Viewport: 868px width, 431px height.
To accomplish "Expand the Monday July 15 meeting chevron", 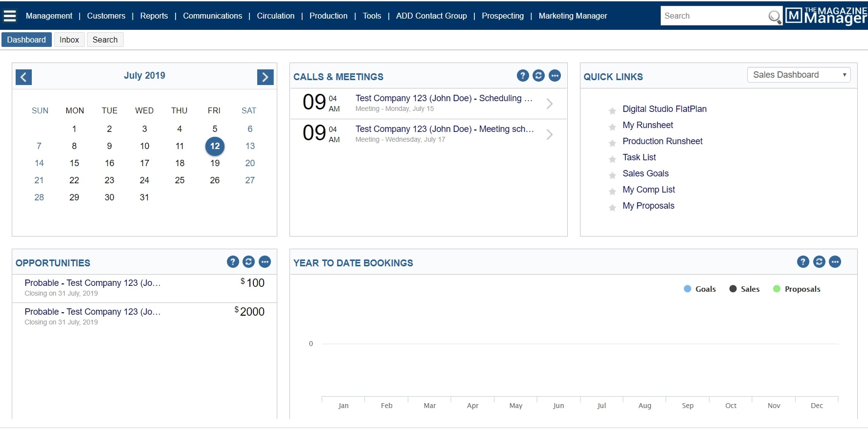I will (550, 104).
